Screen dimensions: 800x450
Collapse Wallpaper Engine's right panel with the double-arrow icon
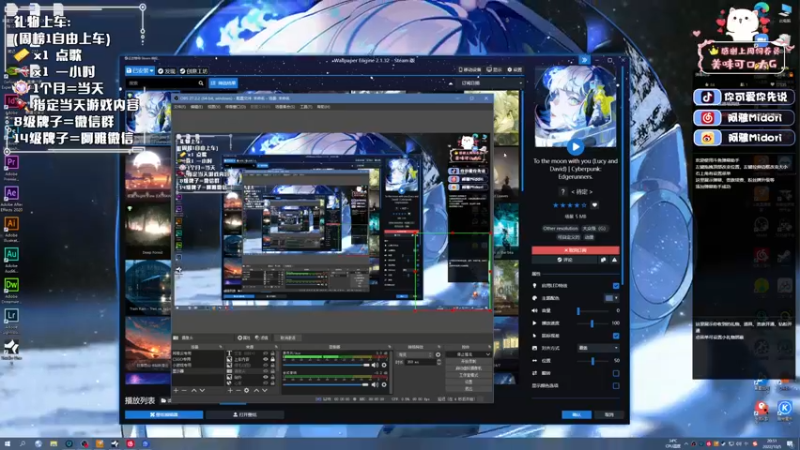tap(584, 60)
